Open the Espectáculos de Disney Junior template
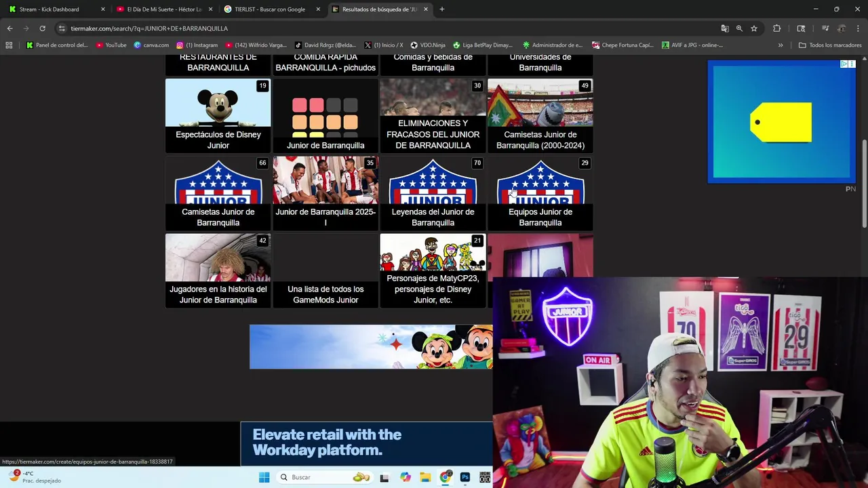This screenshot has height=488, width=868. [x=218, y=116]
